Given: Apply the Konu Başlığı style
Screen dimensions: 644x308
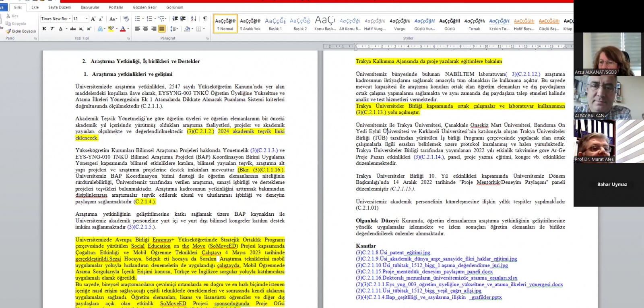Looking at the screenshot, I should (325, 24).
